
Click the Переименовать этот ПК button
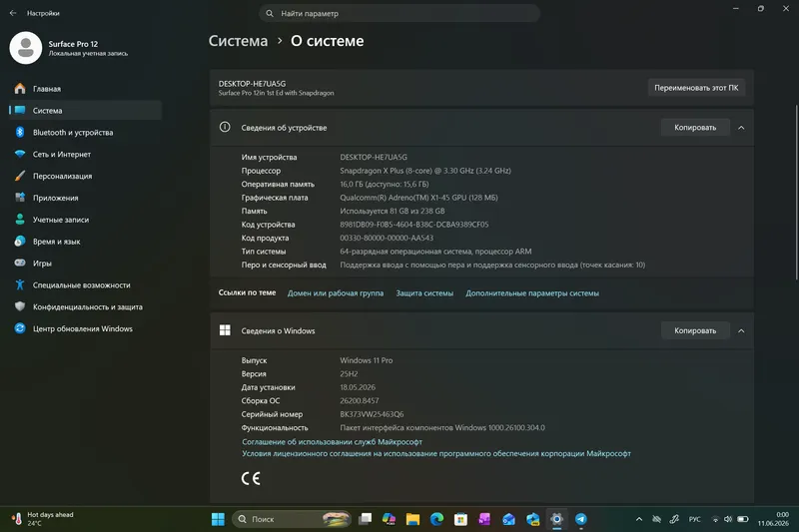tap(696, 88)
